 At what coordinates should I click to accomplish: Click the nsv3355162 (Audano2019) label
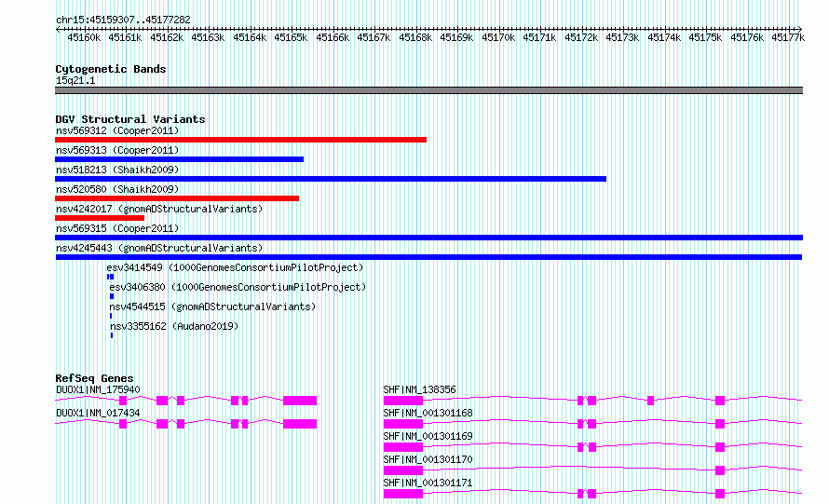(x=174, y=326)
